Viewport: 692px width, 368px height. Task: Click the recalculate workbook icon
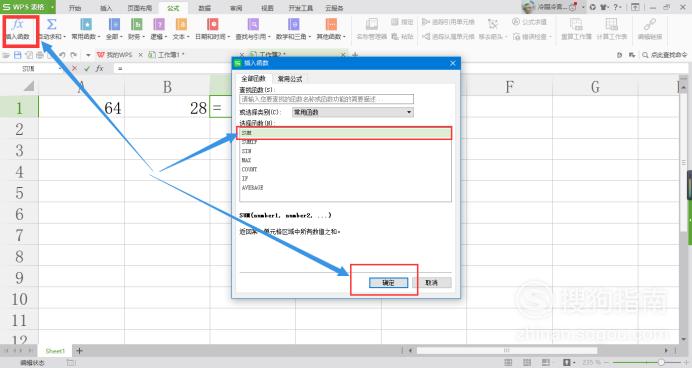click(x=576, y=24)
